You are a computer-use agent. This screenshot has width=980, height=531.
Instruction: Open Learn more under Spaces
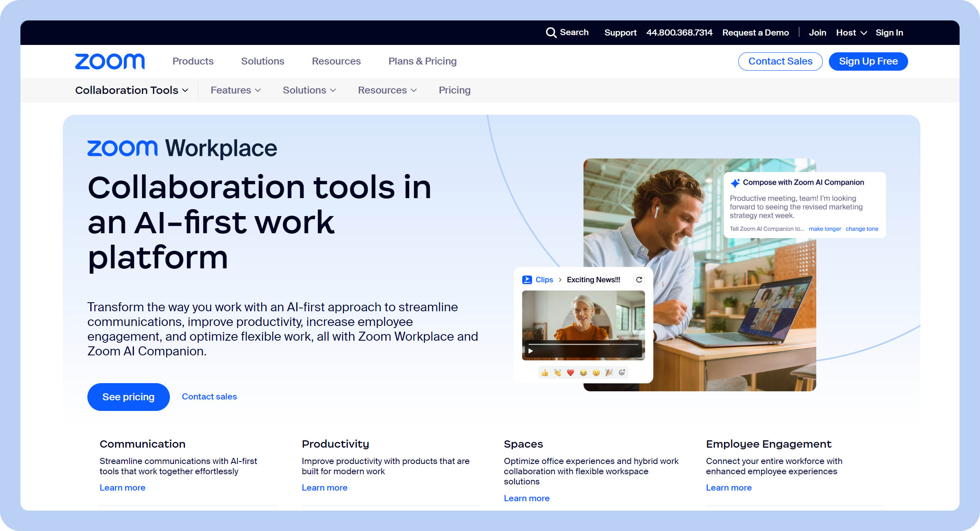(x=526, y=498)
